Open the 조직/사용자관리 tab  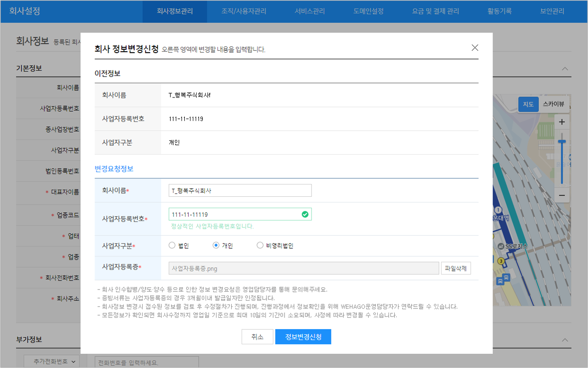click(243, 11)
